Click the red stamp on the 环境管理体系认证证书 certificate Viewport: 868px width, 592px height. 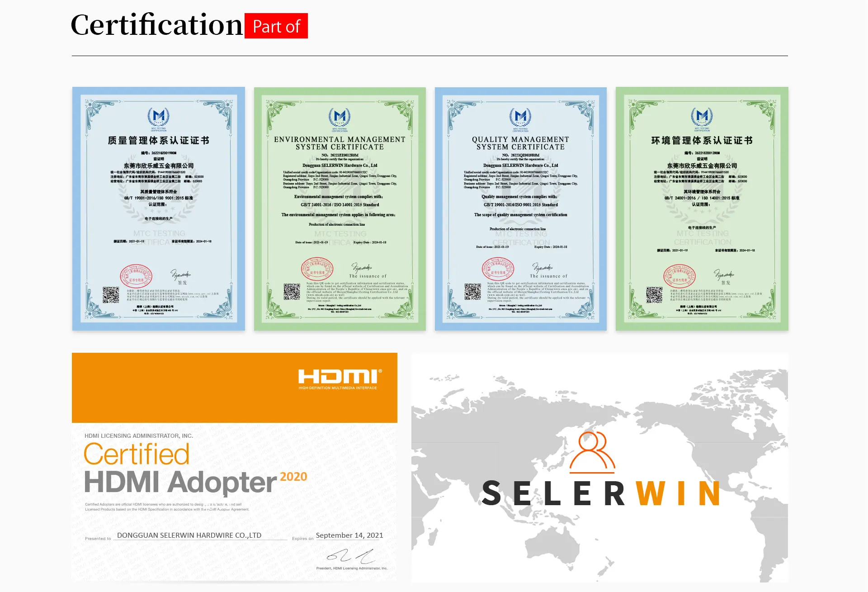click(x=679, y=276)
